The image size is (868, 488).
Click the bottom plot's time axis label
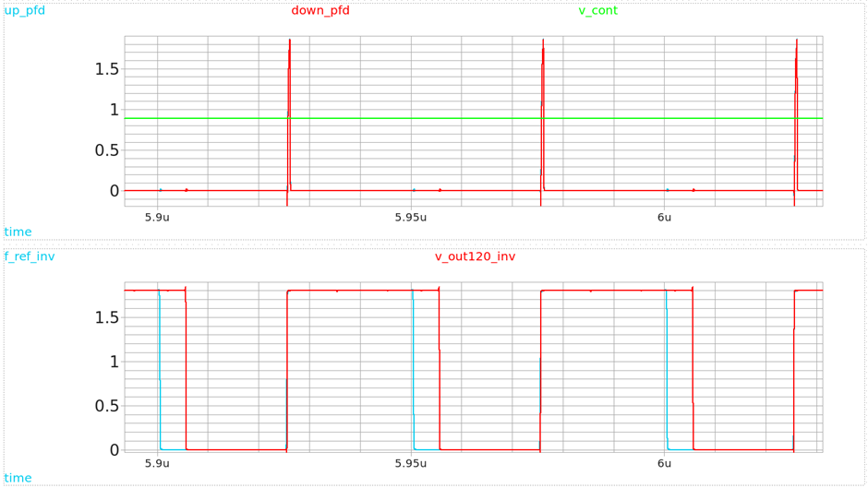coord(18,478)
